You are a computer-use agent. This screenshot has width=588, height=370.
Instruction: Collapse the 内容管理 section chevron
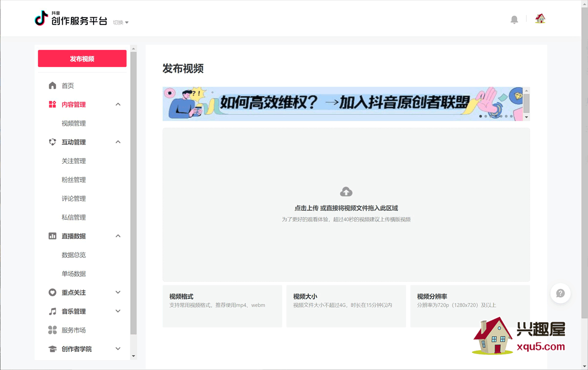(118, 104)
